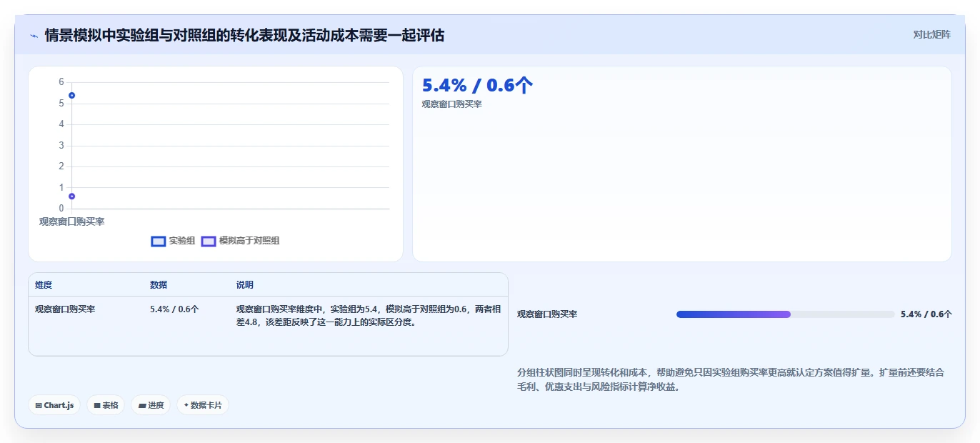
Task: Click the large 5.4% / 0.6个 value
Action: pyautogui.click(x=477, y=85)
